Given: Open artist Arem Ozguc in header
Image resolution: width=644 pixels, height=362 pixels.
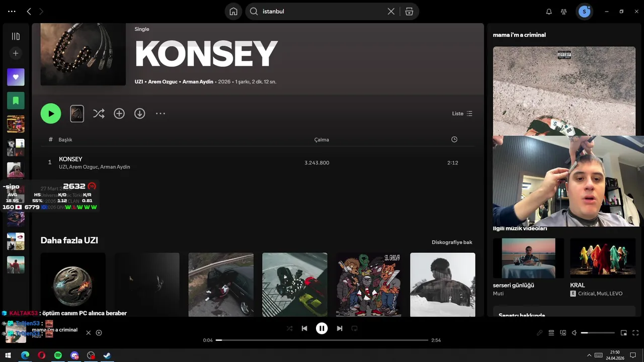Looking at the screenshot, I should (x=163, y=81).
